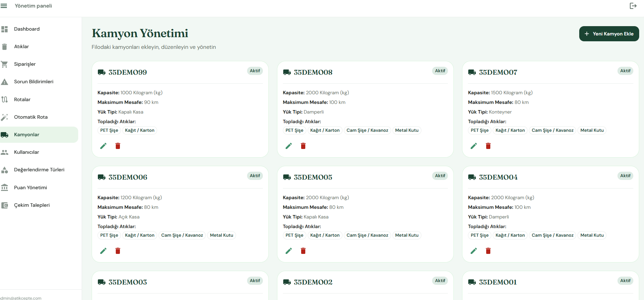Select Kamyonlar in the sidebar
644x300 pixels.
[39, 135]
